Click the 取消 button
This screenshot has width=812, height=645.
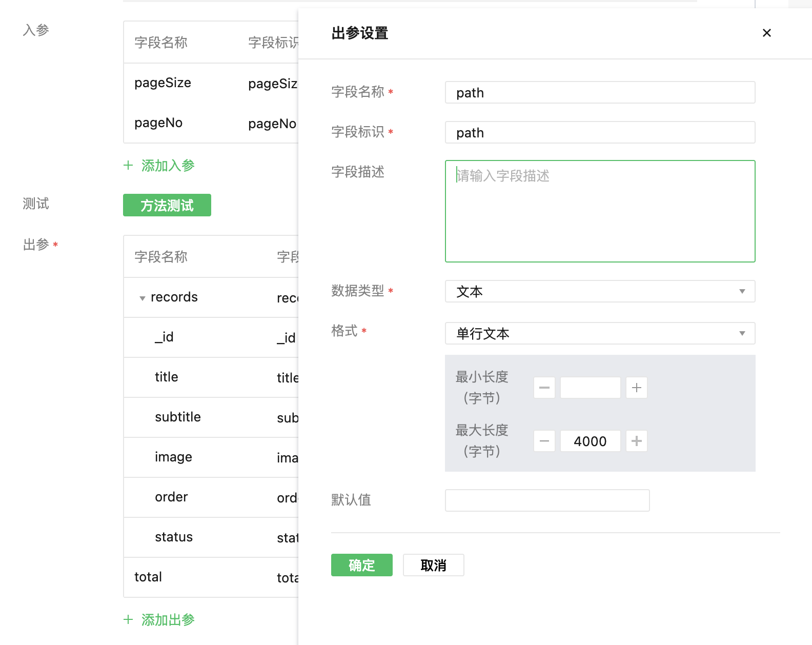[434, 565]
